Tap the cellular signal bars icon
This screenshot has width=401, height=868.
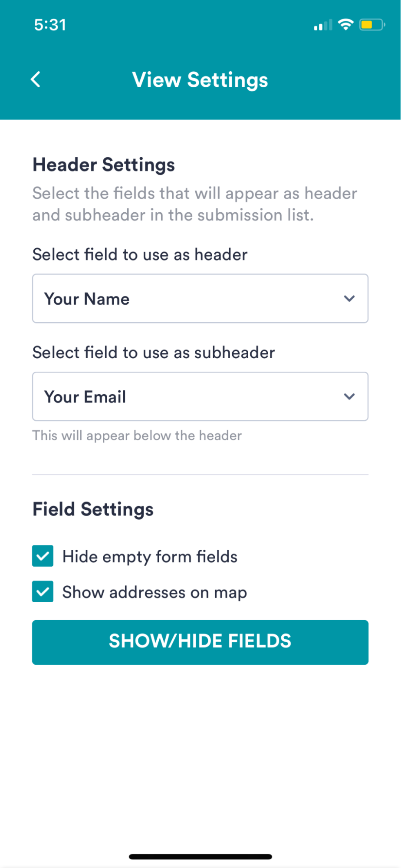point(323,25)
